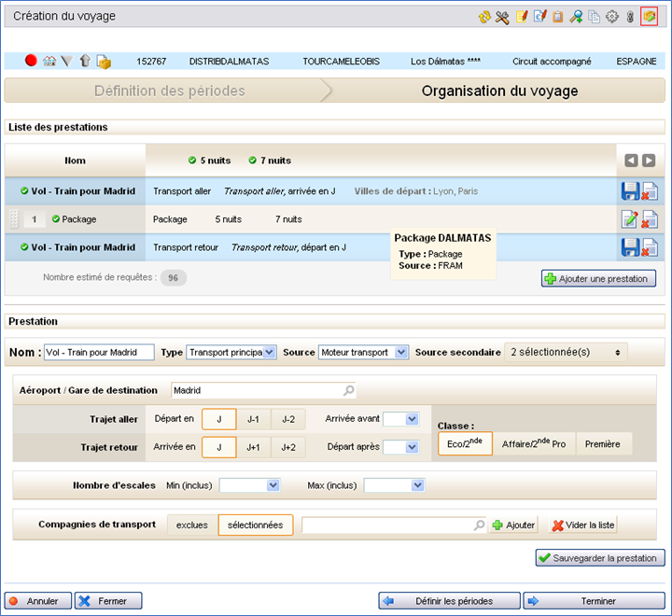Select J+2 for Trajet retour arrival

coord(288,447)
